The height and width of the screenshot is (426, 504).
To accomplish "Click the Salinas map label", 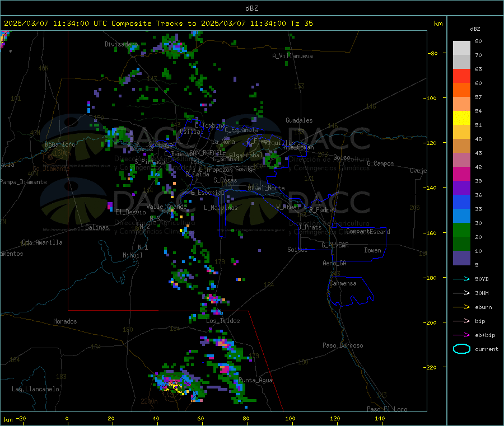I will [97, 227].
